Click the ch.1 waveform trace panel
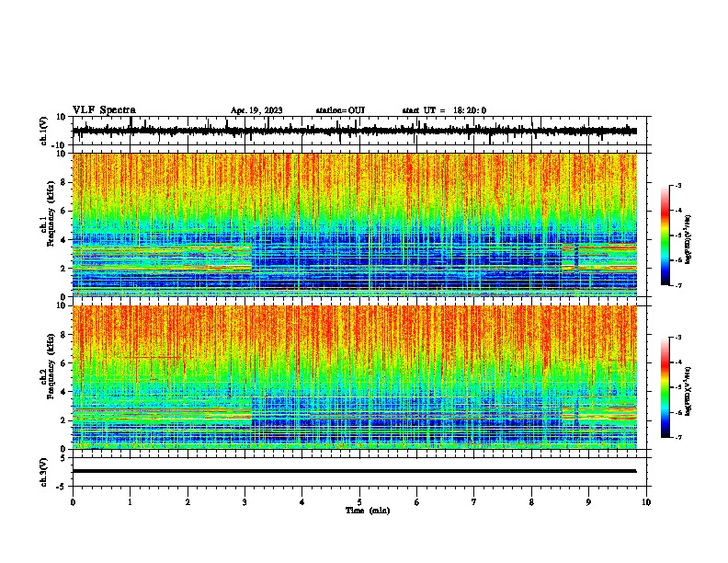This screenshot has width=728, height=563. pyautogui.click(x=361, y=131)
